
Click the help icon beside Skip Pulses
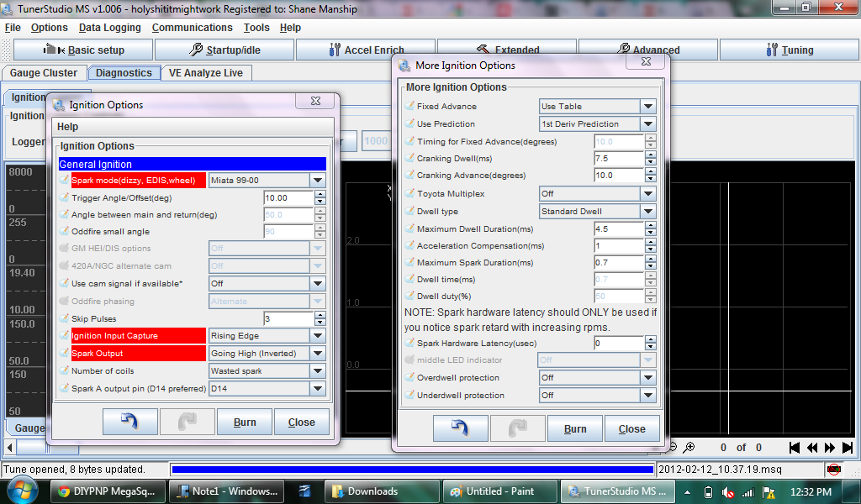64,318
